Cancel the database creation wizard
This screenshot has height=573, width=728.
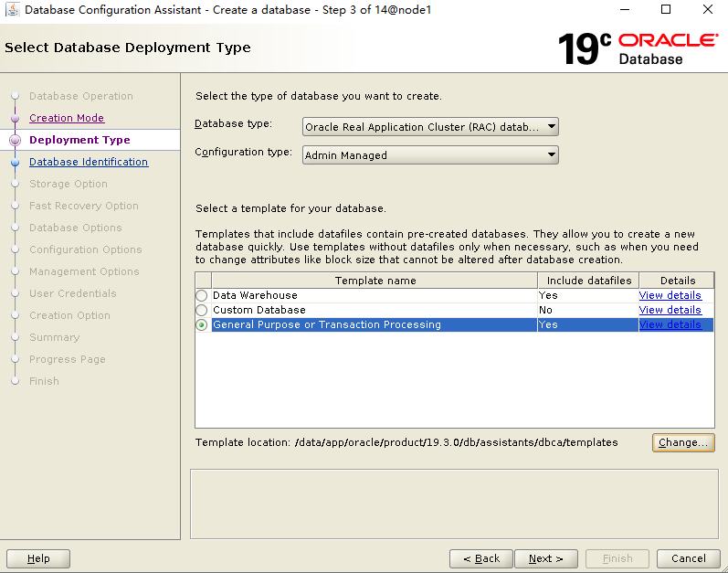click(689, 558)
